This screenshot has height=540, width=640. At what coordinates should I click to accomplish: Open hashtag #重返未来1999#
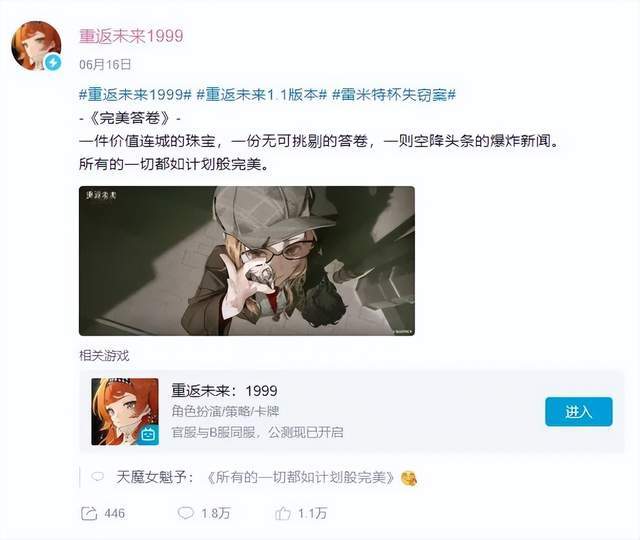(x=135, y=95)
